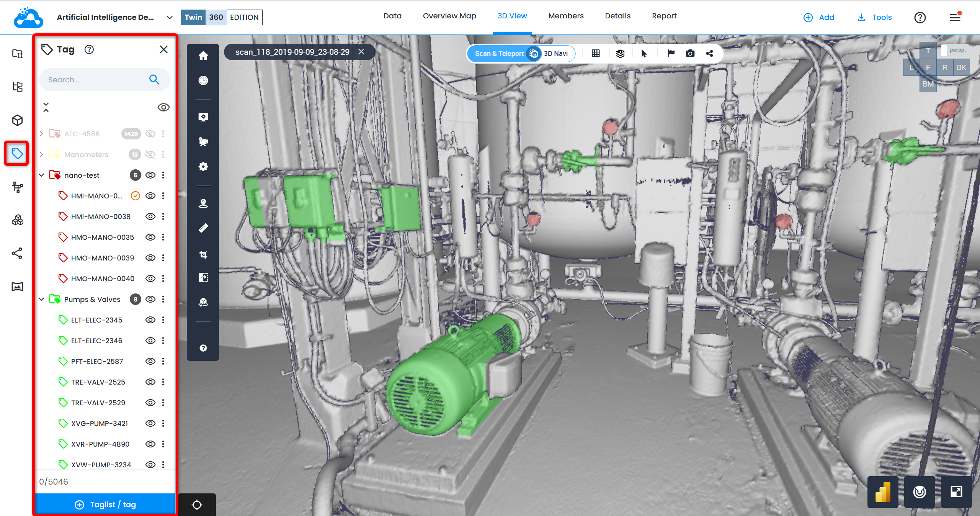This screenshot has height=516, width=980.
Task: Select the crop tool in dark toolbar
Action: [203, 255]
